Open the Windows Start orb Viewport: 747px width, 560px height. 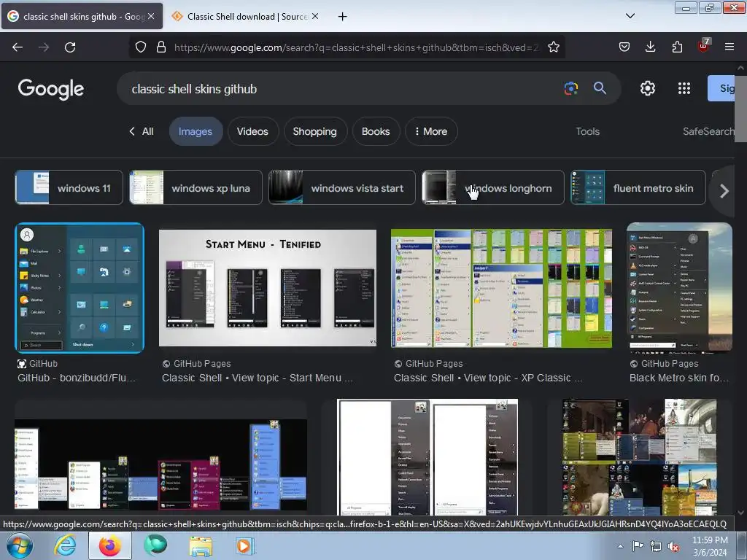[x=18, y=545]
